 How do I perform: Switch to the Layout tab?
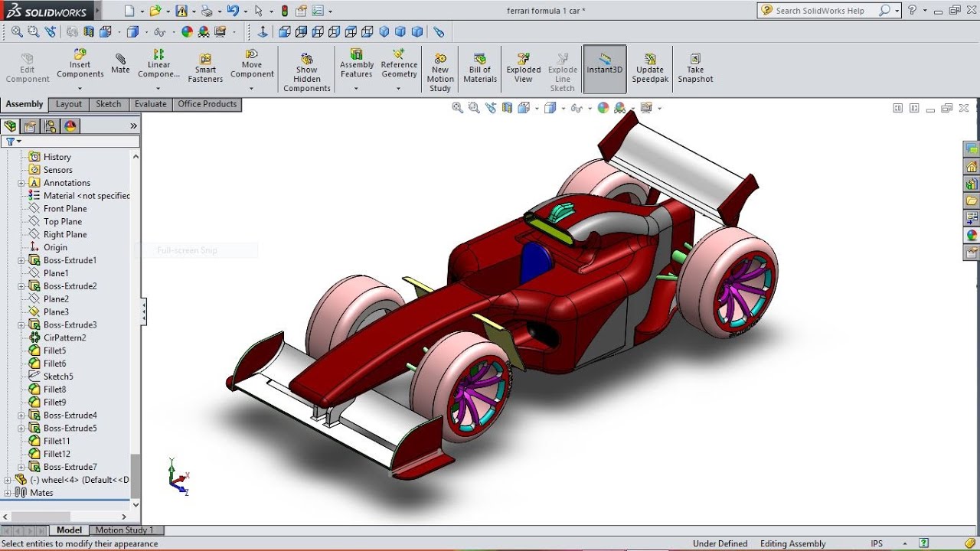(x=68, y=104)
